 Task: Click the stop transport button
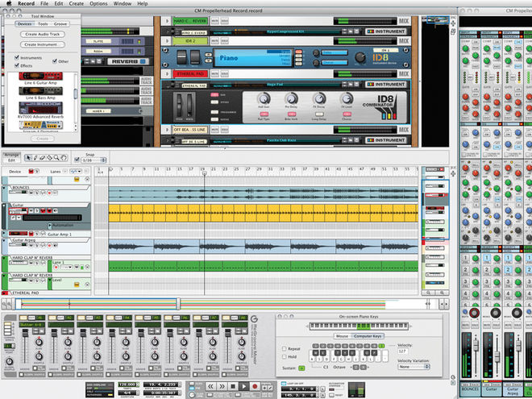click(233, 386)
